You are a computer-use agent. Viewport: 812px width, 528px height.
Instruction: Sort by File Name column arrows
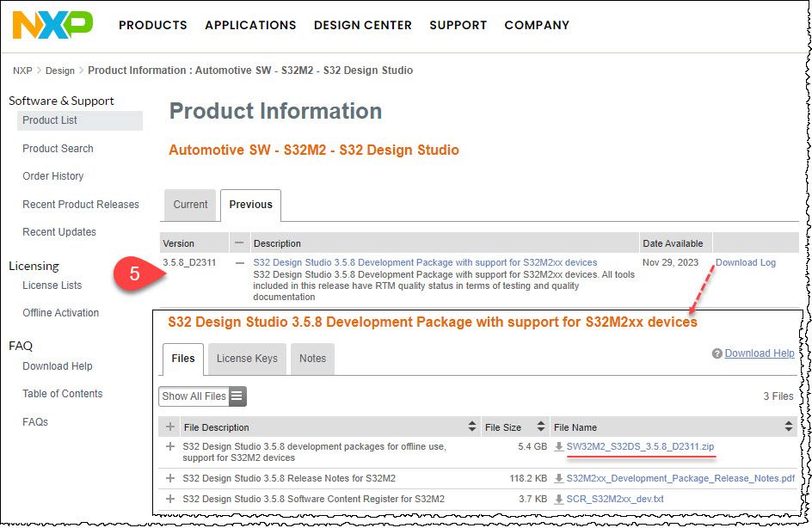pyautogui.click(x=789, y=427)
